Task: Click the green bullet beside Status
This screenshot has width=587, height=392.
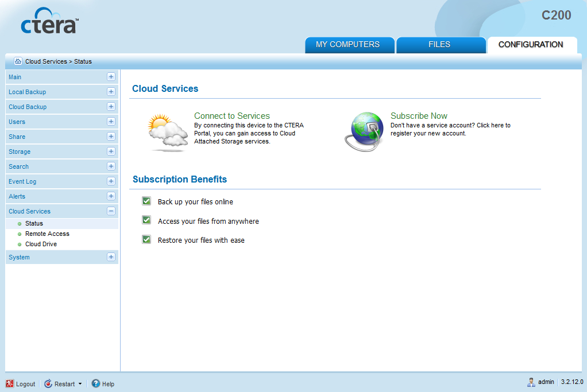Action: [x=20, y=224]
